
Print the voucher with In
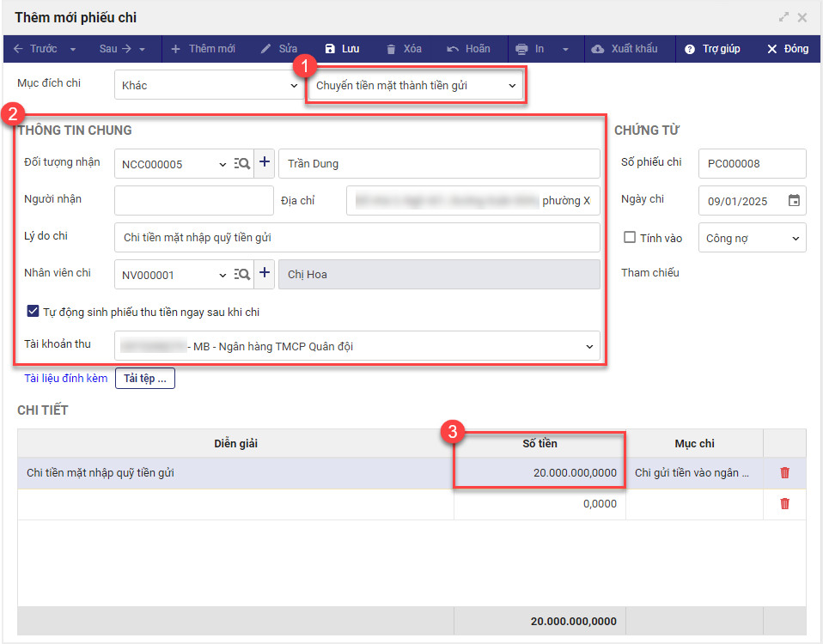click(529, 49)
